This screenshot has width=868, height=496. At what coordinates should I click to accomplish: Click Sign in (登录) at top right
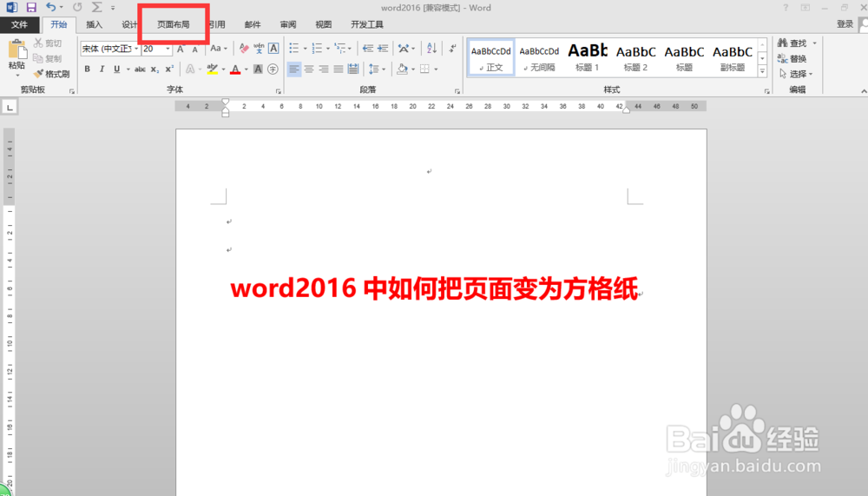845,23
